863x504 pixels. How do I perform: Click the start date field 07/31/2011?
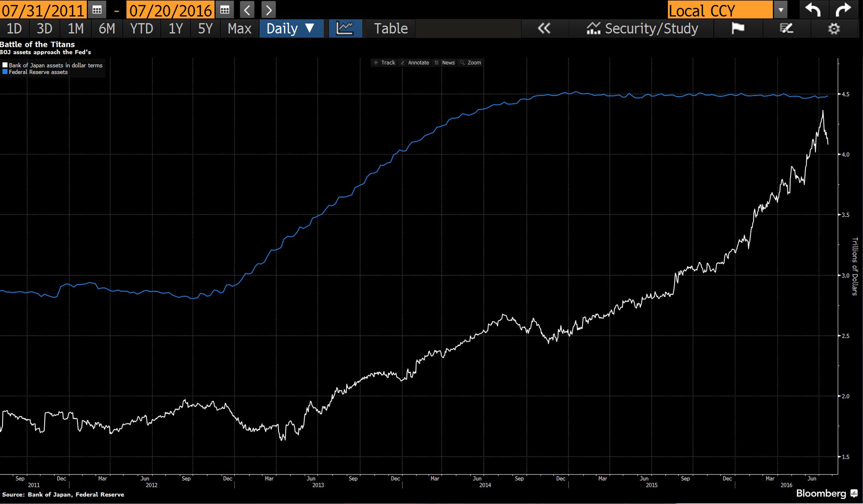[43, 10]
